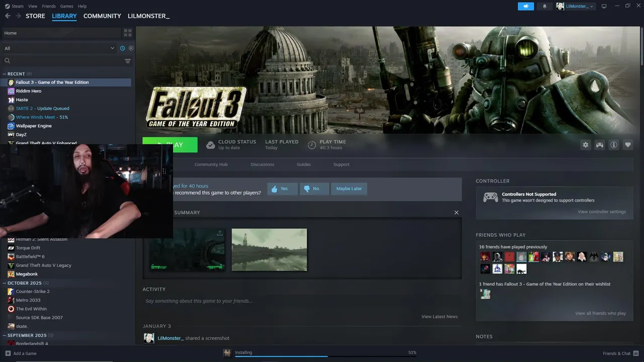The height and width of the screenshot is (362, 644).
Task: Select DayZ in the library list
Action: tap(21, 135)
